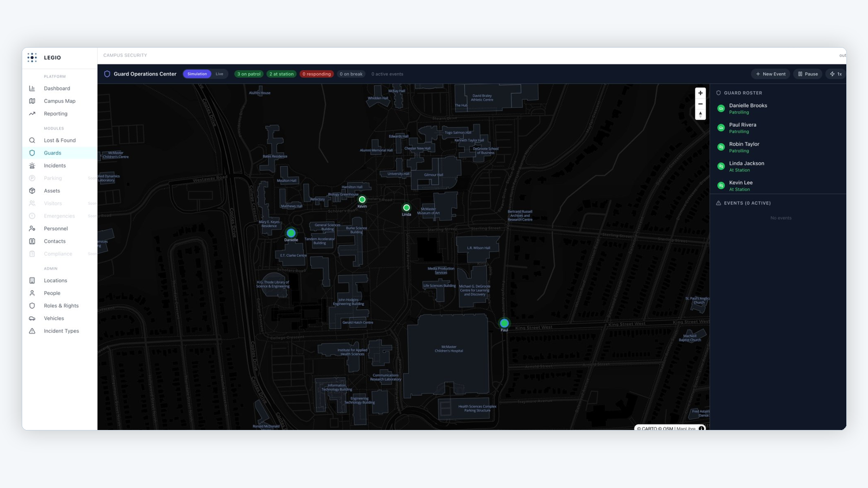The width and height of the screenshot is (868, 488).
Task: Click the 3 on patrol badge
Action: point(249,74)
